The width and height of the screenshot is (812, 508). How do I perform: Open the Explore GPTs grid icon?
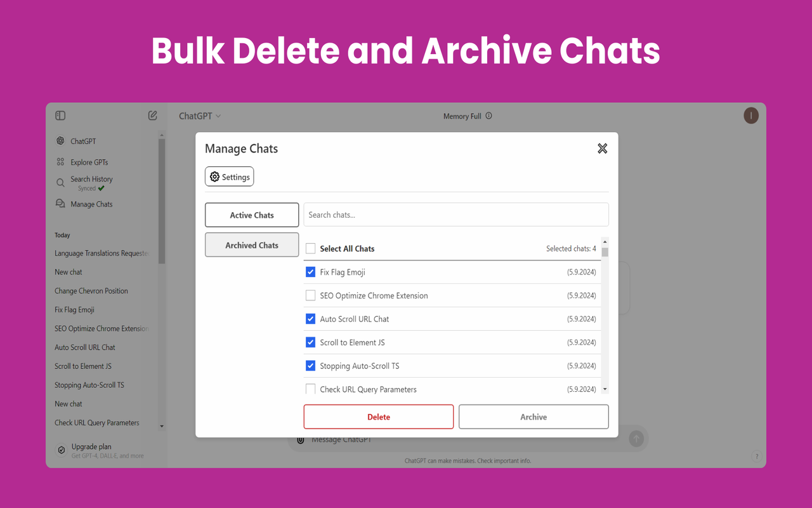(60, 162)
